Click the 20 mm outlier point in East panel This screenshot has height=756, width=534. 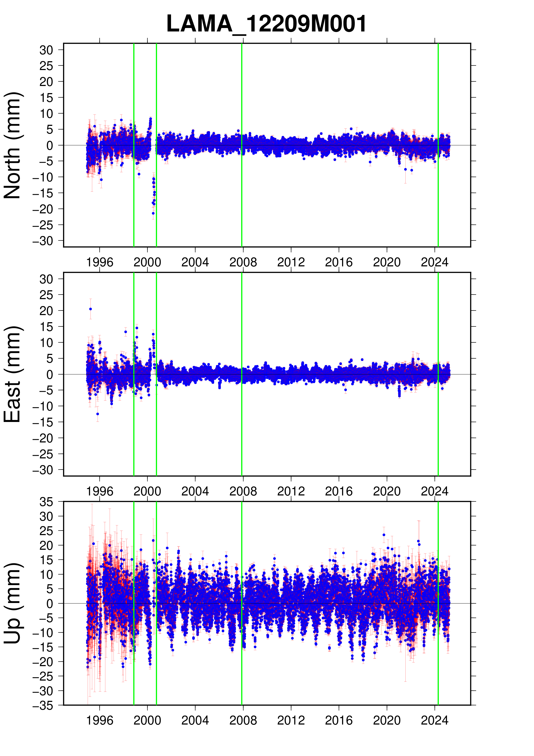click(x=90, y=309)
